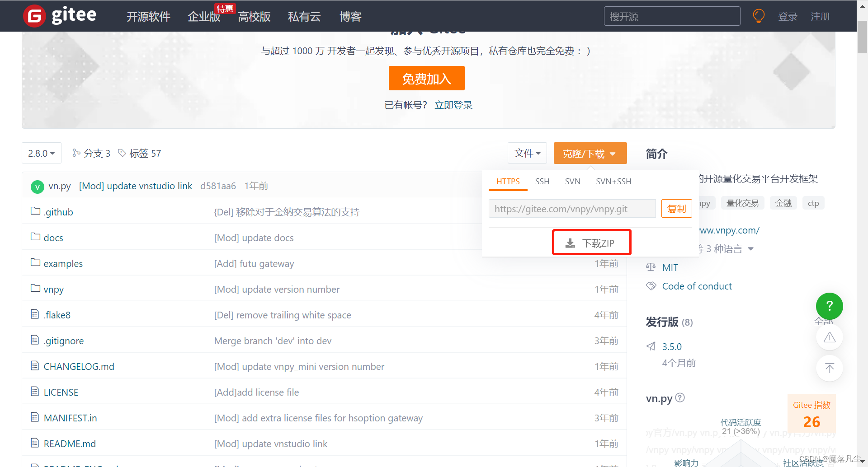Click inside the 搜开源 search field
Viewport: 868px width, 467px height.
tap(672, 16)
